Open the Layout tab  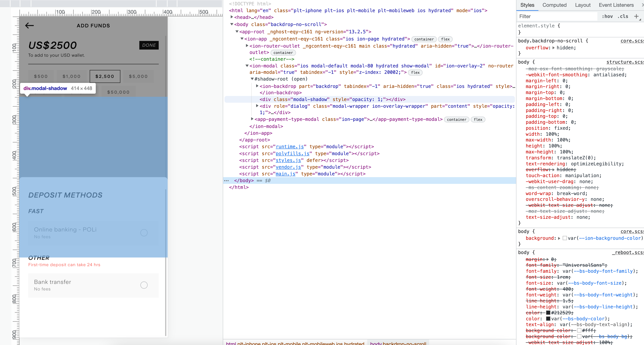(x=583, y=5)
